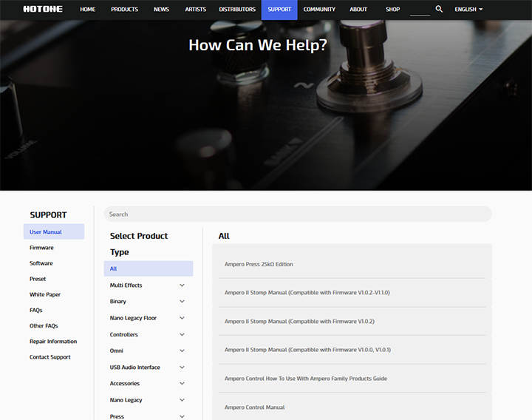
Task: Expand USB Audio Interface chevron
Action: [x=182, y=367]
